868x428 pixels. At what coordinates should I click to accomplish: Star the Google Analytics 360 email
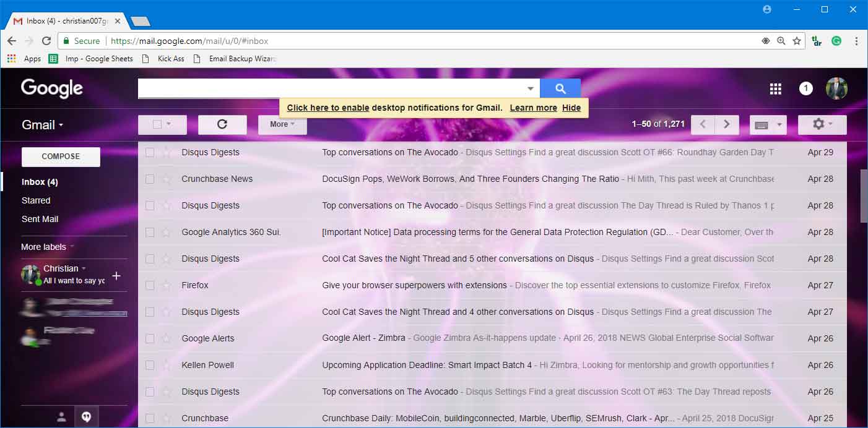click(x=166, y=233)
